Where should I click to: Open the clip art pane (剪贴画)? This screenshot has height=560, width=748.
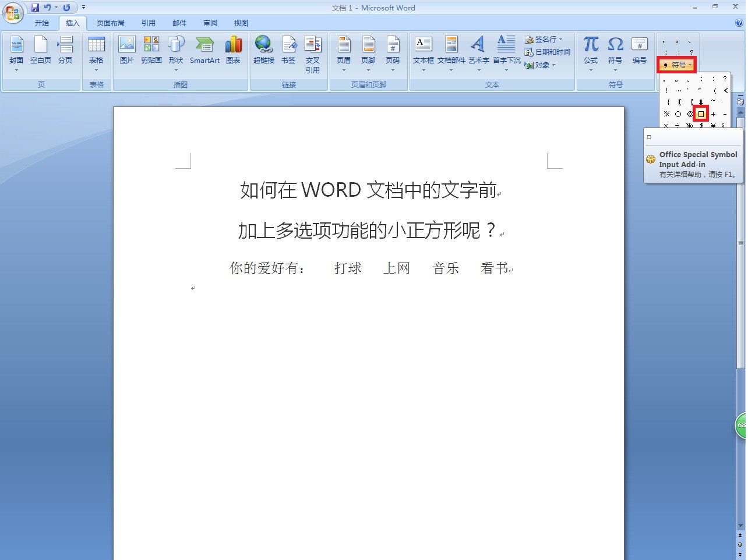(x=151, y=50)
